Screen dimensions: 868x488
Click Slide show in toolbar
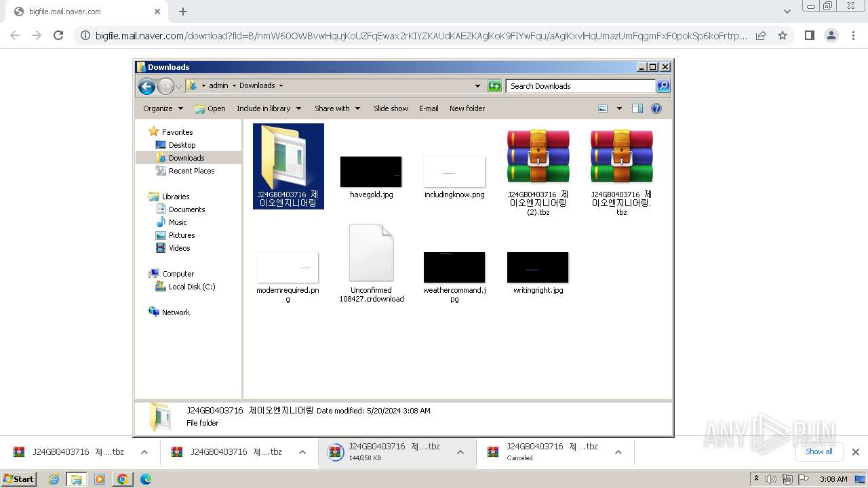pos(391,108)
